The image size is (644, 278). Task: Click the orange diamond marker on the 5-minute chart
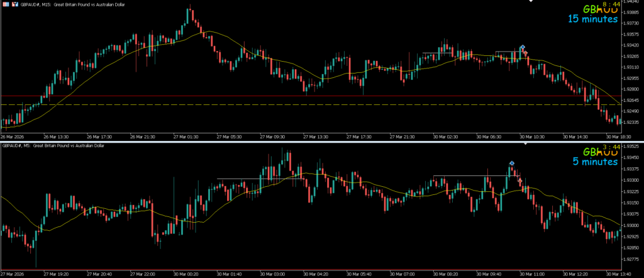[x=519, y=181]
